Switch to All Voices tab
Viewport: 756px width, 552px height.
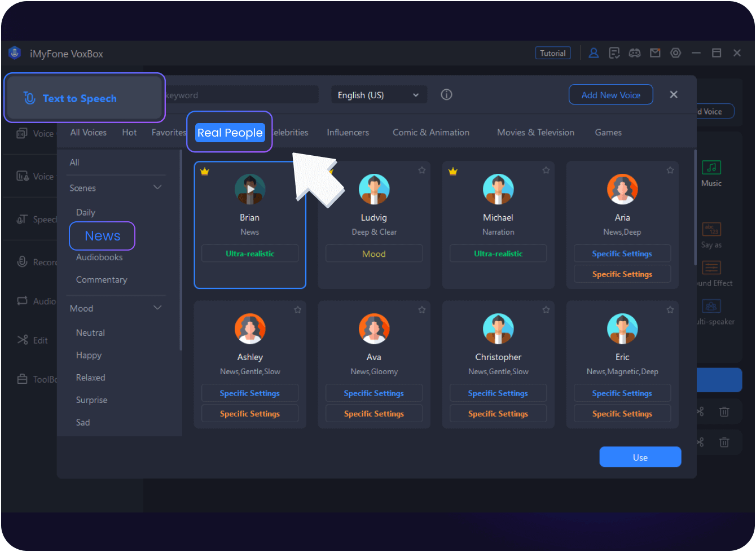pos(89,132)
